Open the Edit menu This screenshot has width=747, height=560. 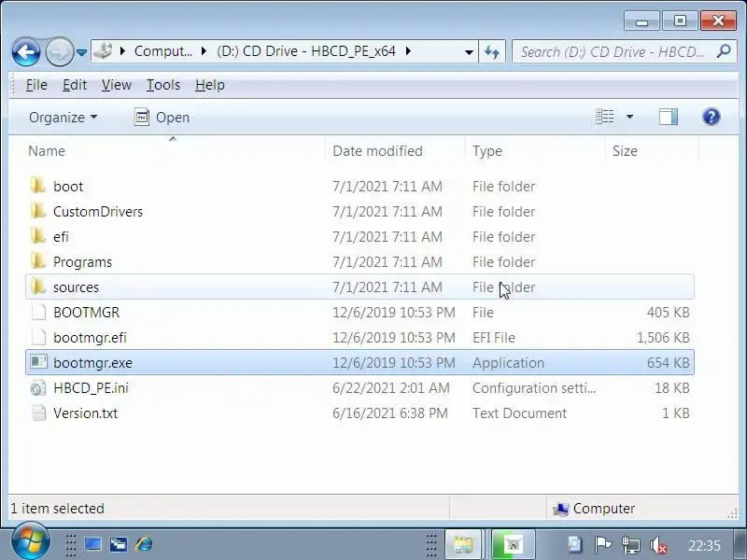pyautogui.click(x=75, y=85)
